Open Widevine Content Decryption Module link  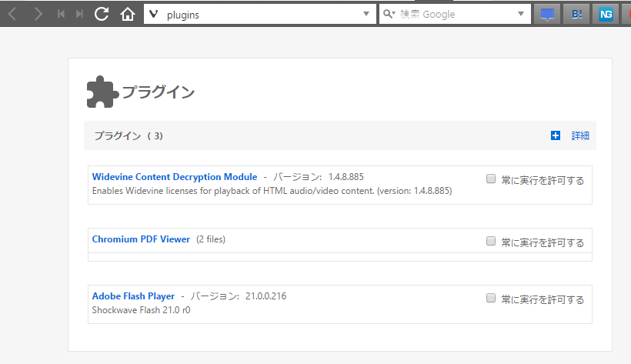coord(175,177)
